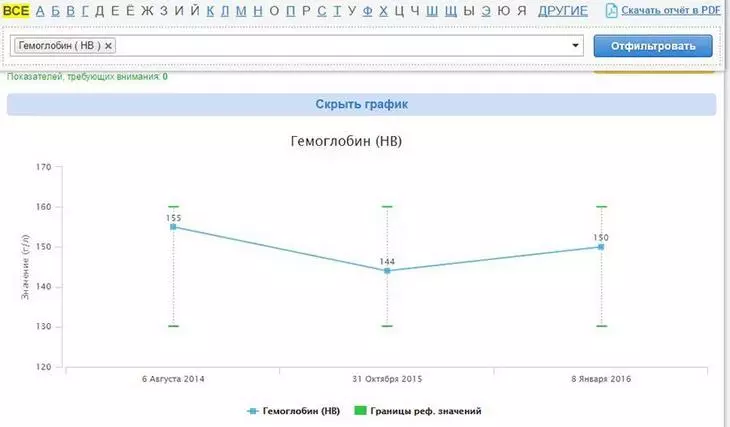Toggle Гемоглобин (НВ) series in legend
The height and width of the screenshot is (427, 730).
pyautogui.click(x=294, y=411)
